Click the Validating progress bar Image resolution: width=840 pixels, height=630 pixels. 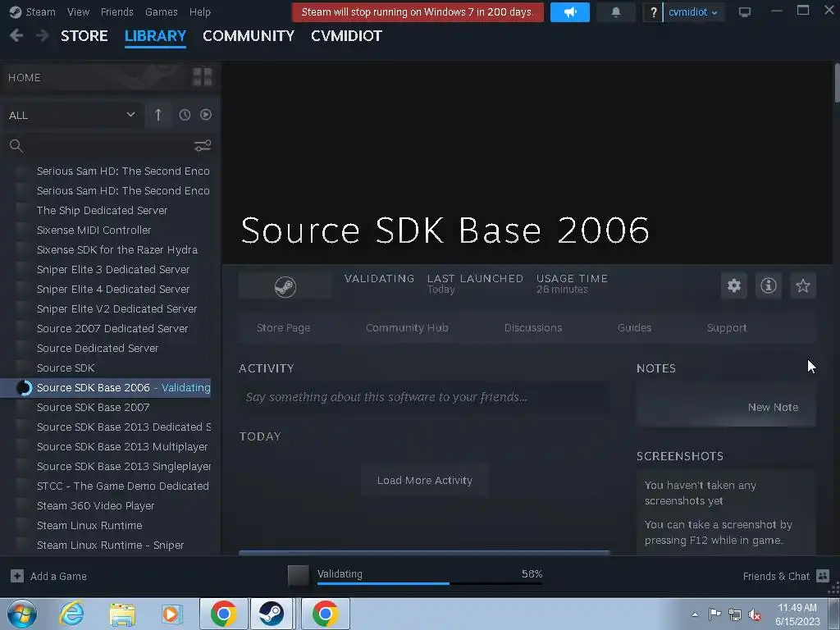pos(430,583)
